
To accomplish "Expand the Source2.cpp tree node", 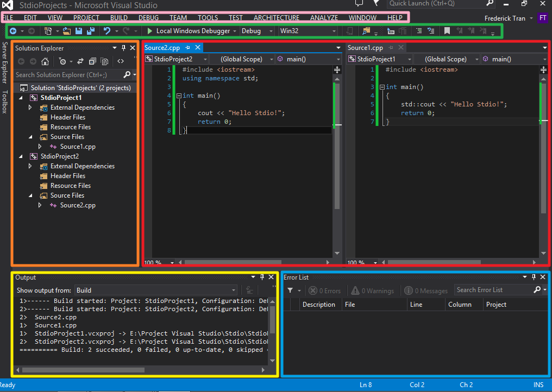I will tap(40, 205).
